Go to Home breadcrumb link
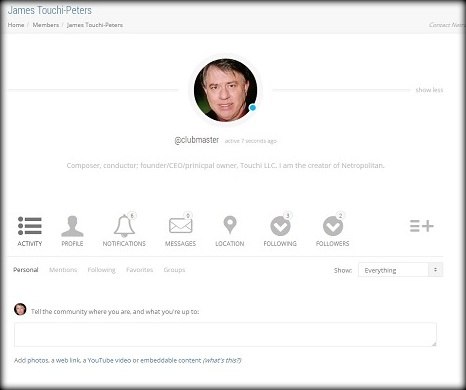 point(16,25)
